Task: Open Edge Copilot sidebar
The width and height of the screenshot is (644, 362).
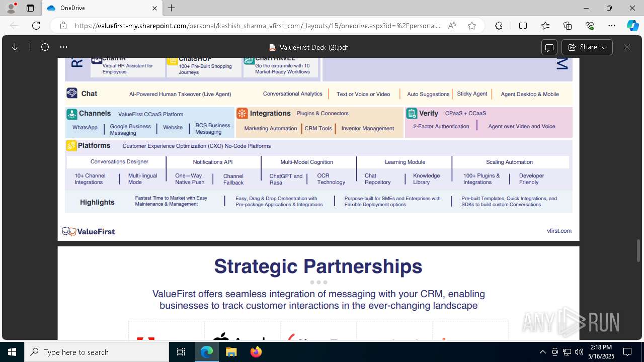Action: coord(632,26)
